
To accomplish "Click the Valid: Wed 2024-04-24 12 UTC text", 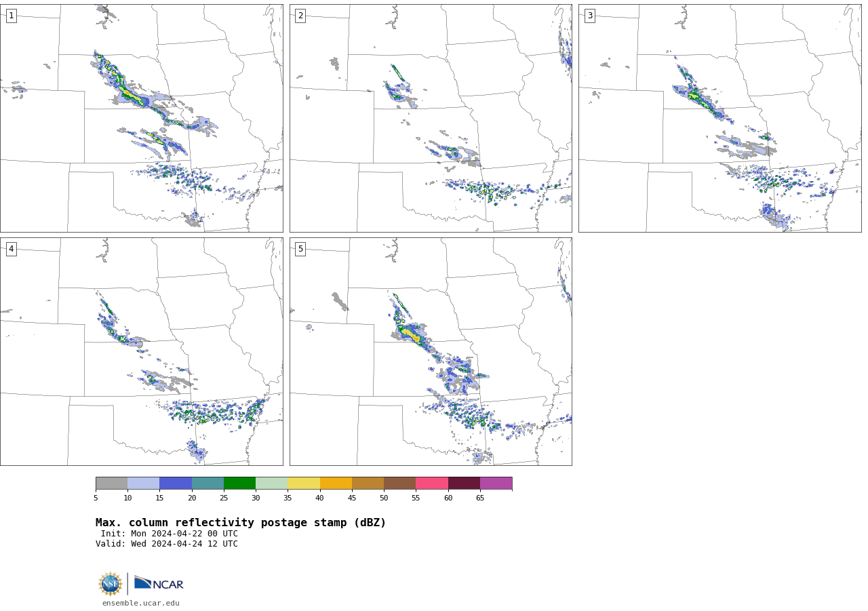I will pyautogui.click(x=167, y=544).
